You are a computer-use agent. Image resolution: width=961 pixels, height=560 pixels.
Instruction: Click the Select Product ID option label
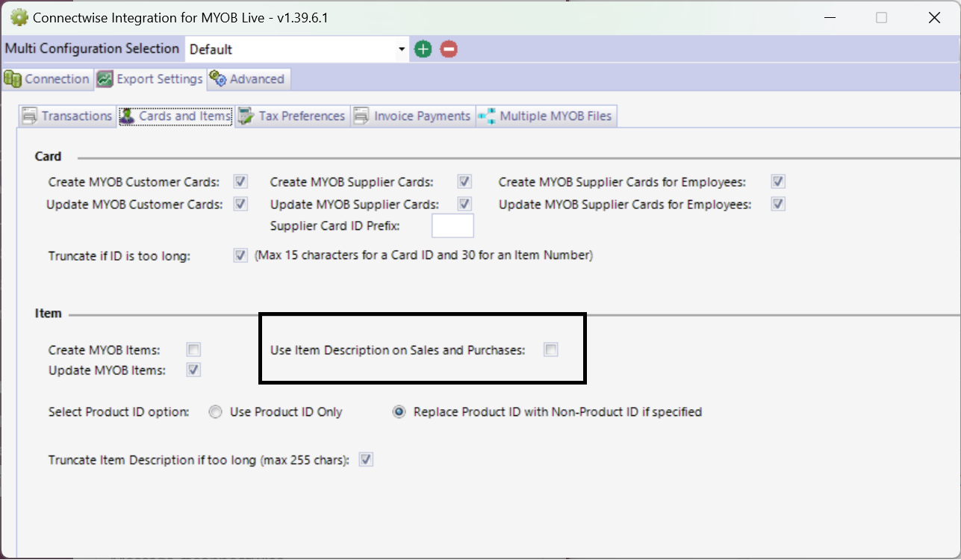coord(119,411)
